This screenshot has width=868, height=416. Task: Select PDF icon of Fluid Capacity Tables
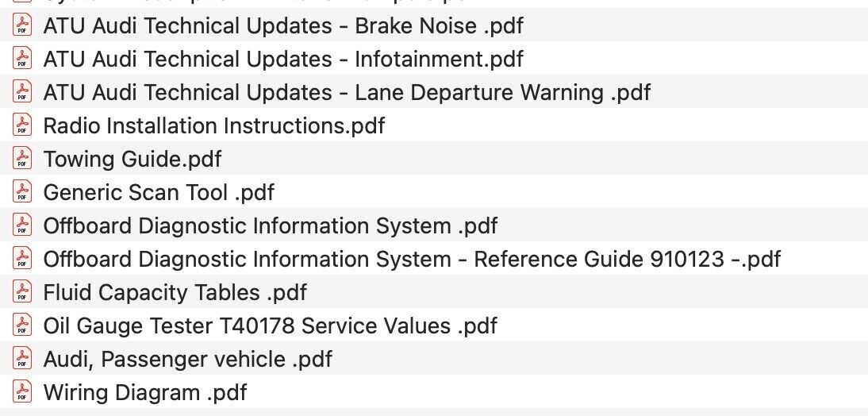23,293
